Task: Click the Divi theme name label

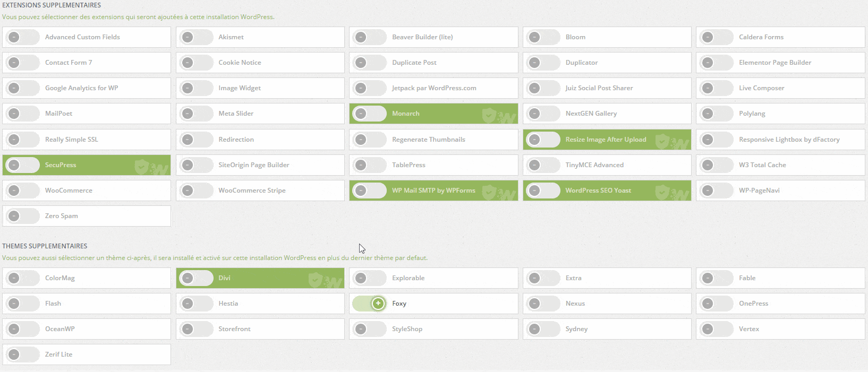Action: [x=224, y=278]
